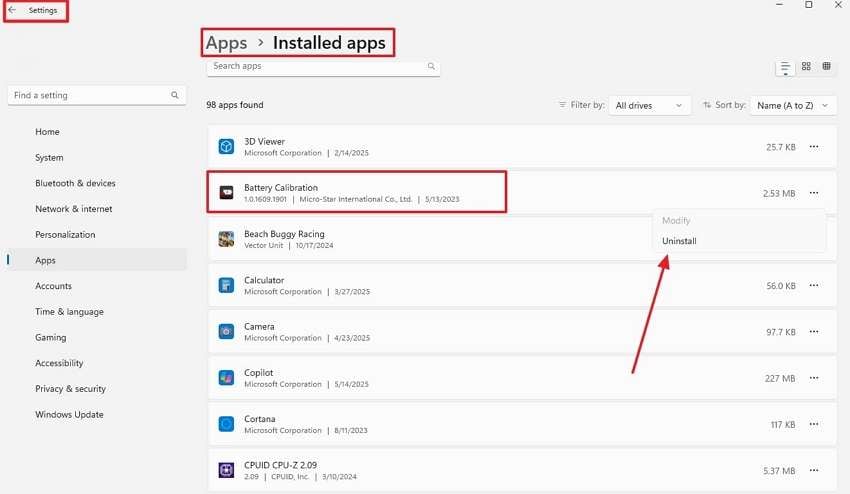
Task: Click the Beach Buggy Racing app name
Action: click(x=284, y=234)
